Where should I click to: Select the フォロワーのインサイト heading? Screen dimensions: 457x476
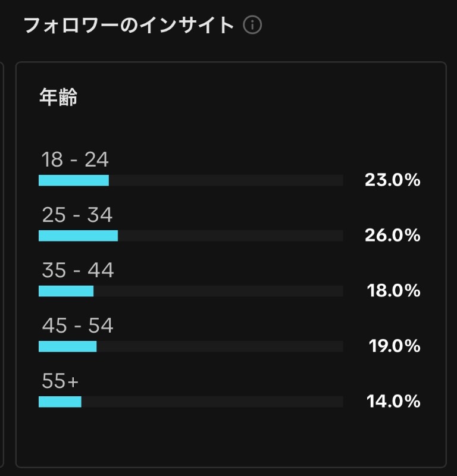[129, 25]
